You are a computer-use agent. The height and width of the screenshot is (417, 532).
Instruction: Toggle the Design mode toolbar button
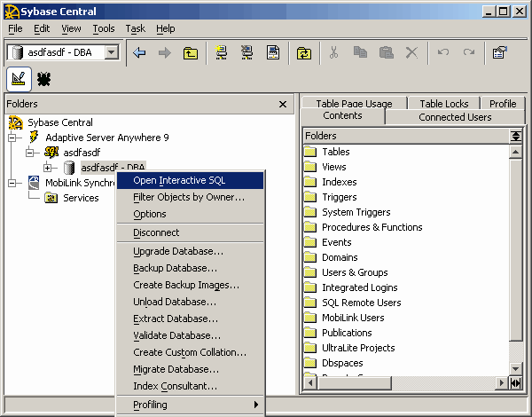pos(19,79)
